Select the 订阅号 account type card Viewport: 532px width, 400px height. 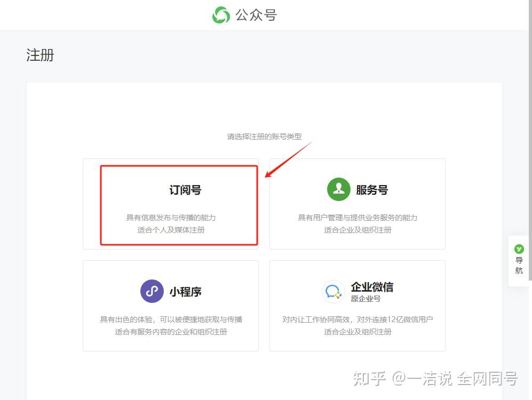click(x=171, y=204)
